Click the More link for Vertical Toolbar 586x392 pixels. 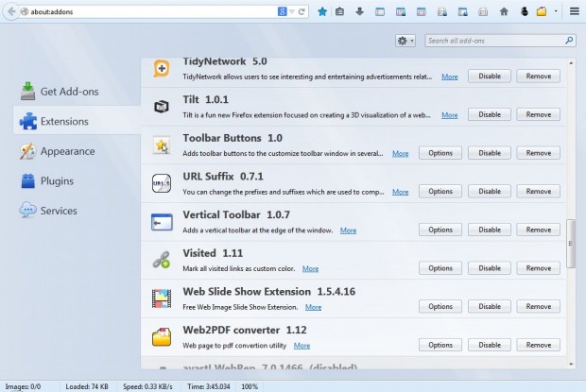348,230
